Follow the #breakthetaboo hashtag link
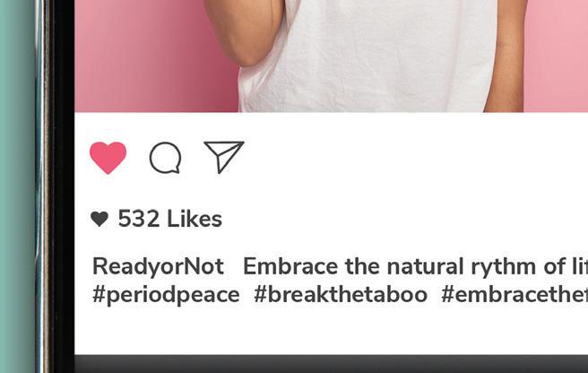Image resolution: width=588 pixels, height=373 pixels. 341,295
